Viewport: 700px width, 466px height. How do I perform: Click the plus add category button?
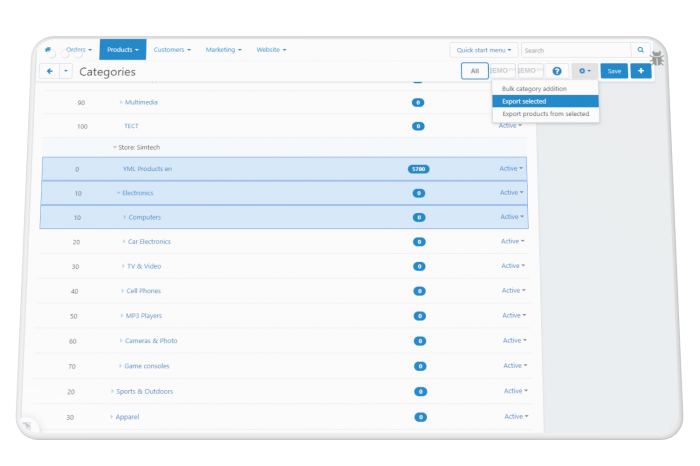(641, 71)
